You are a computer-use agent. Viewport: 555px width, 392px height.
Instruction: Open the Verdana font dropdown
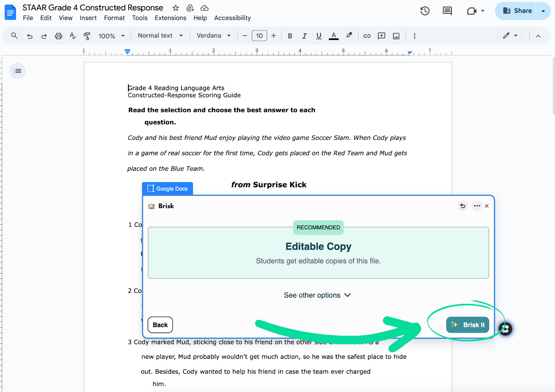(x=214, y=36)
